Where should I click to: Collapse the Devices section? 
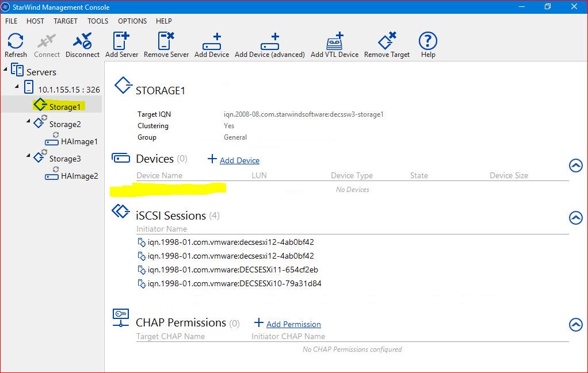pyautogui.click(x=575, y=165)
